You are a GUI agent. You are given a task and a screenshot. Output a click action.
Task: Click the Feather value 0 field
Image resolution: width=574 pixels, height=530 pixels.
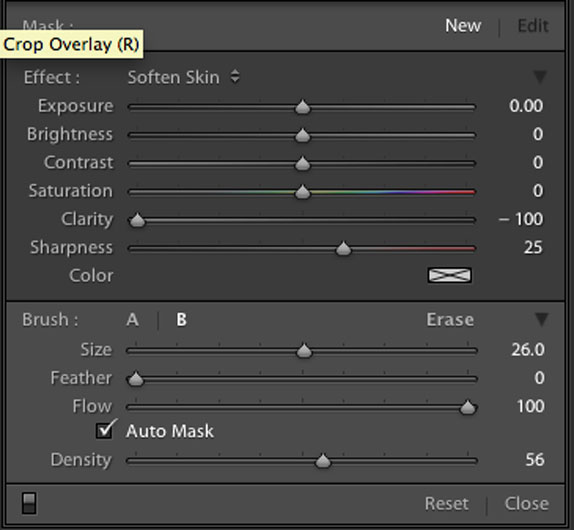539,378
